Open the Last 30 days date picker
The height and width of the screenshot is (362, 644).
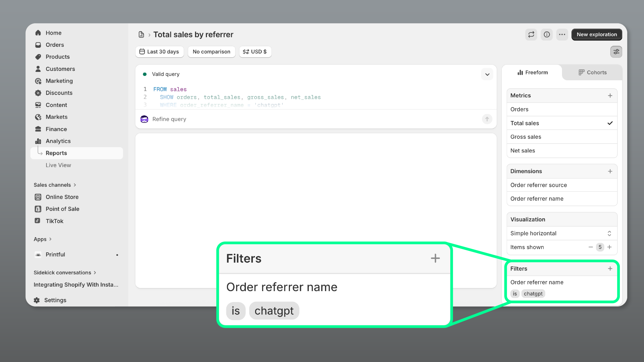pos(159,52)
